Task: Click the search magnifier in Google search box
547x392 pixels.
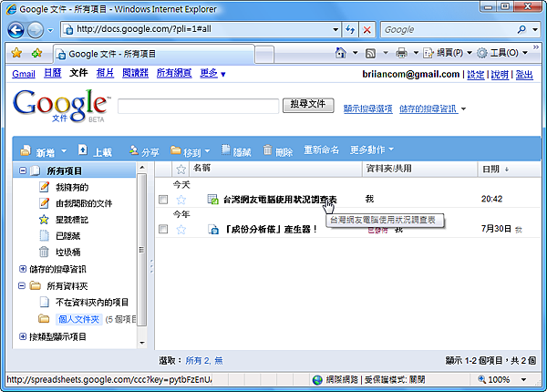Action: point(521,30)
